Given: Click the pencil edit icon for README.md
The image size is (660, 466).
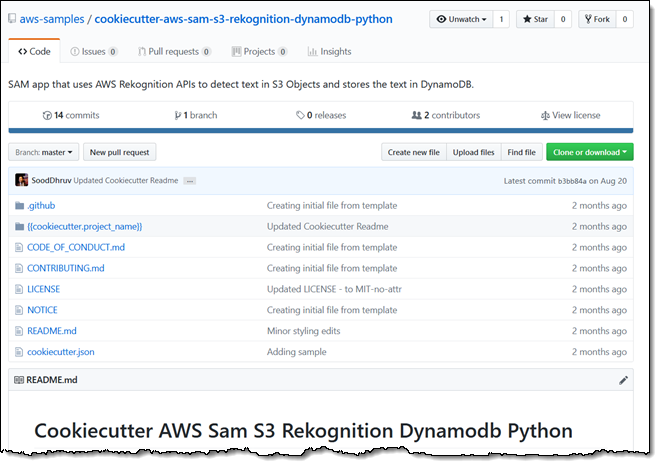Looking at the screenshot, I should 624,380.
